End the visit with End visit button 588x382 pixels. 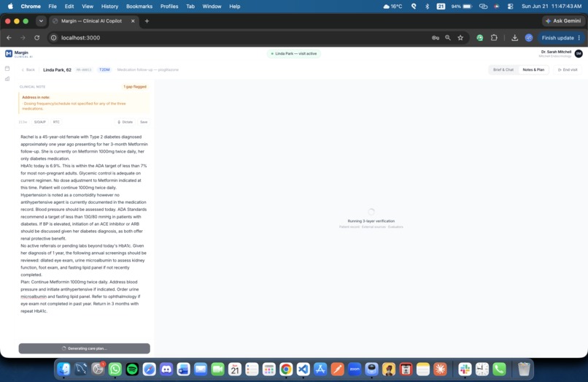click(x=568, y=70)
